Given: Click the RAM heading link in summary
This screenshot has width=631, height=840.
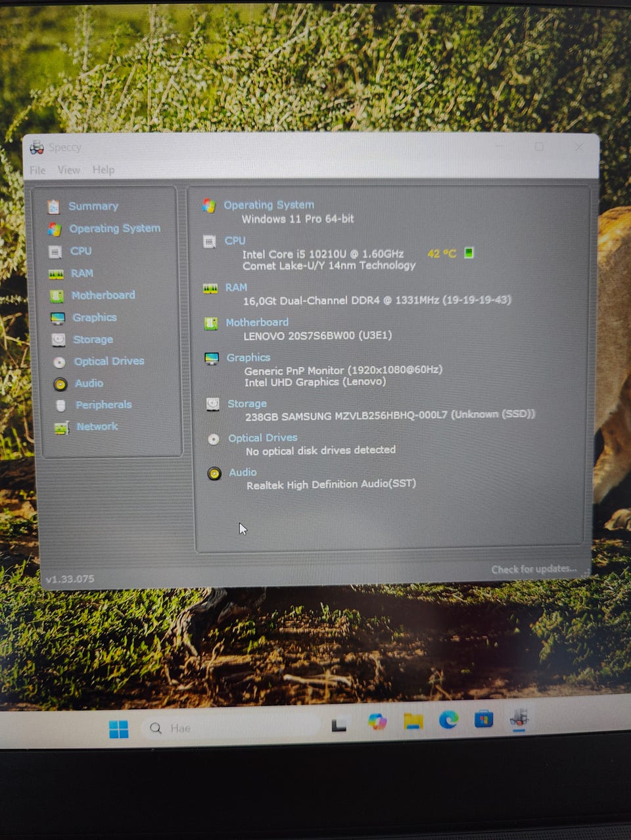Looking at the screenshot, I should [236, 288].
